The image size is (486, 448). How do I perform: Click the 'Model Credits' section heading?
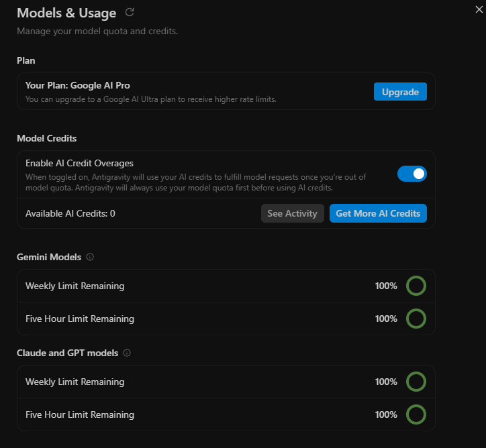click(x=46, y=138)
